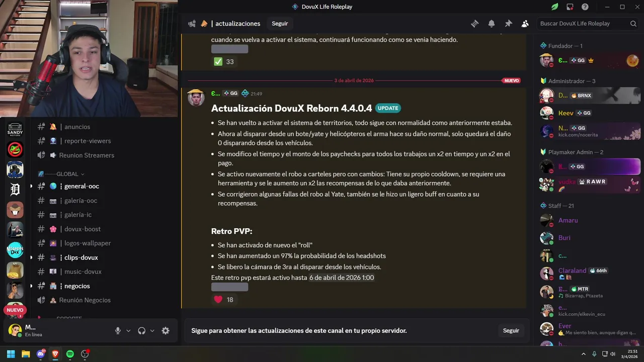Image resolution: width=644 pixels, height=362 pixels.
Task: Toggle the heart reaction with 18
Action: click(224, 299)
